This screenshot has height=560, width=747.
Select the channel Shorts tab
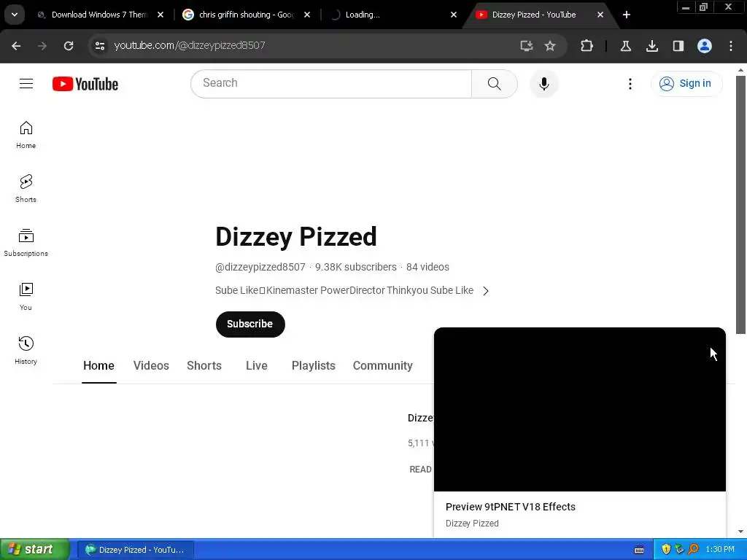point(204,366)
